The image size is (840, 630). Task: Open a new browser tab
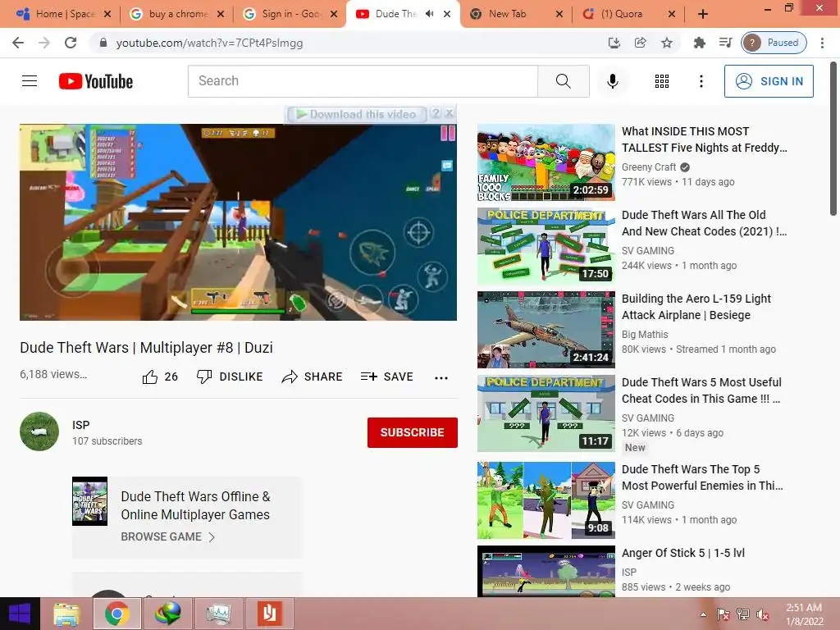click(703, 15)
